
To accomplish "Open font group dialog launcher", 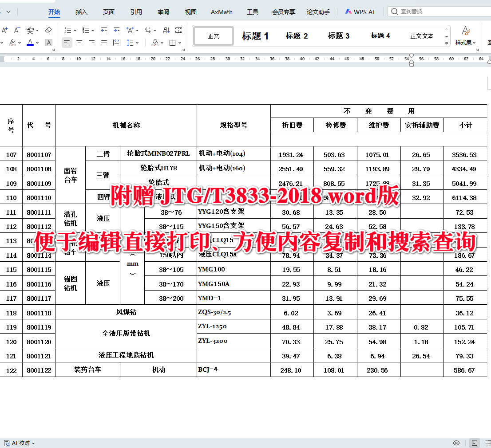I will tap(54, 50).
